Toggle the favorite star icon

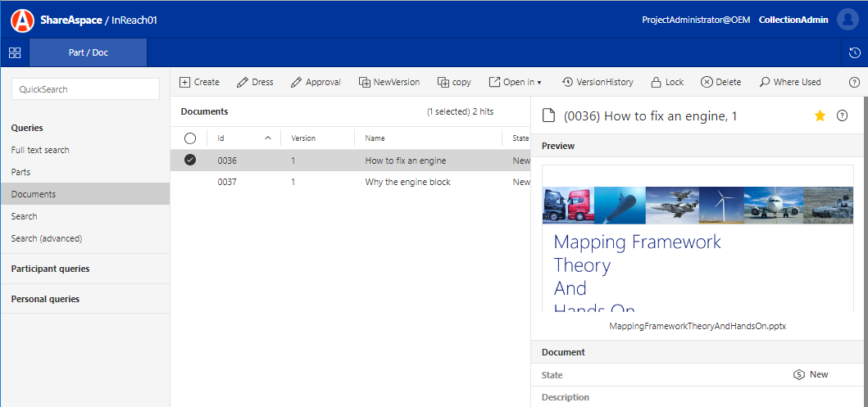pyautogui.click(x=820, y=115)
